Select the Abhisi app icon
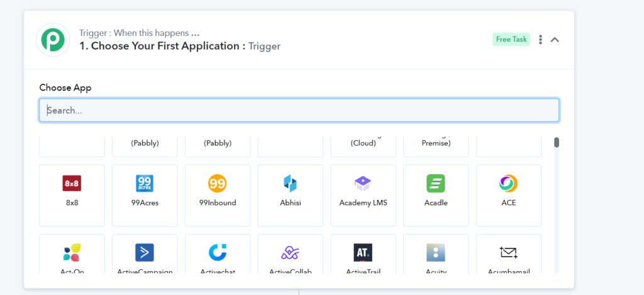This screenshot has width=644, height=295. 290,183
